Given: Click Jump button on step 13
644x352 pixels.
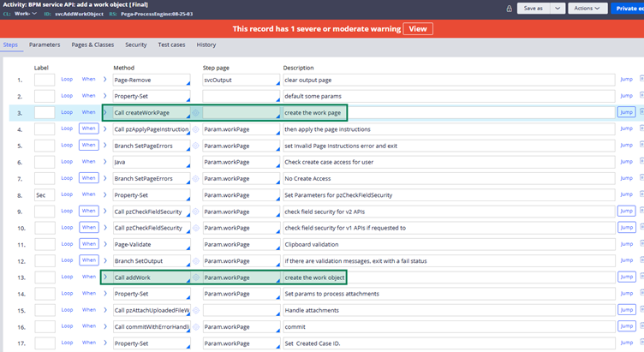Looking at the screenshot, I should [626, 277].
